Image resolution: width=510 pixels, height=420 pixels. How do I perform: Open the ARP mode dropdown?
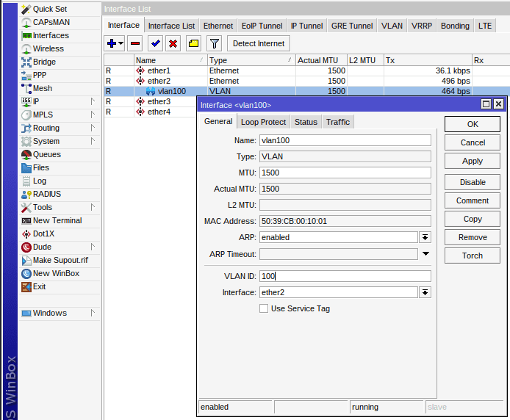(x=425, y=237)
